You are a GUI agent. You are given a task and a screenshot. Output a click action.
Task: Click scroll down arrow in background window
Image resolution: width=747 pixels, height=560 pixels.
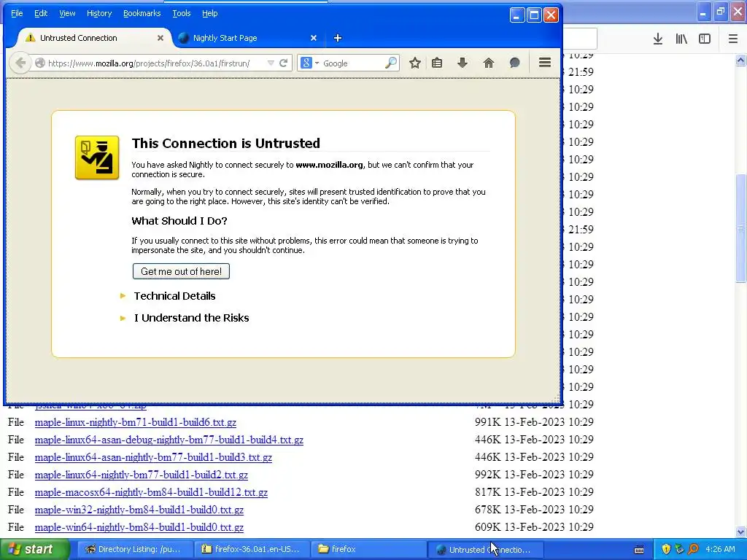pyautogui.click(x=741, y=532)
